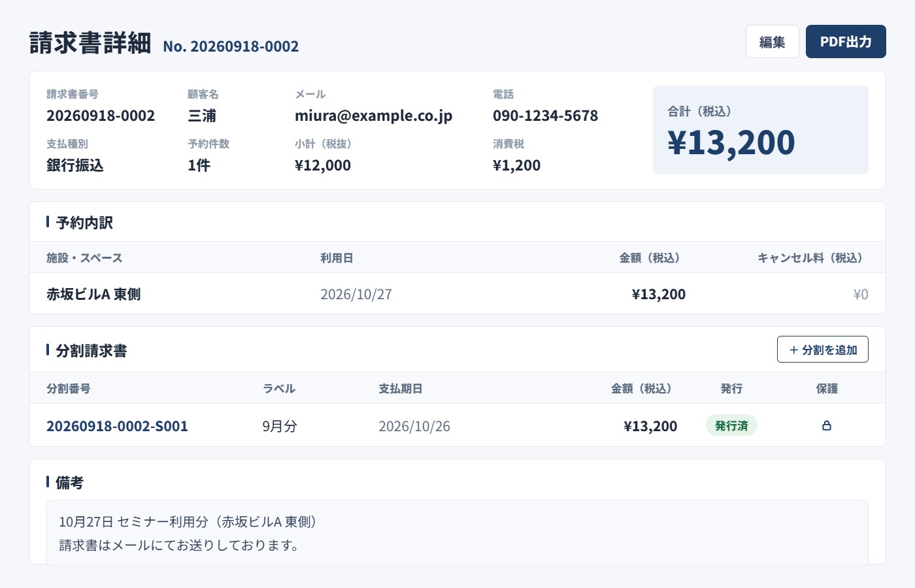Click the 分割番号 column header
The width and height of the screenshot is (915, 588).
click(69, 389)
